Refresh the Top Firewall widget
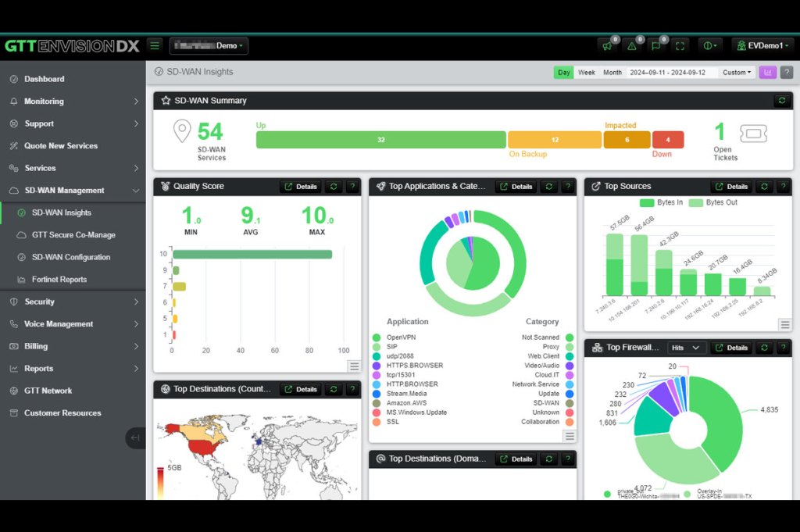 764,348
